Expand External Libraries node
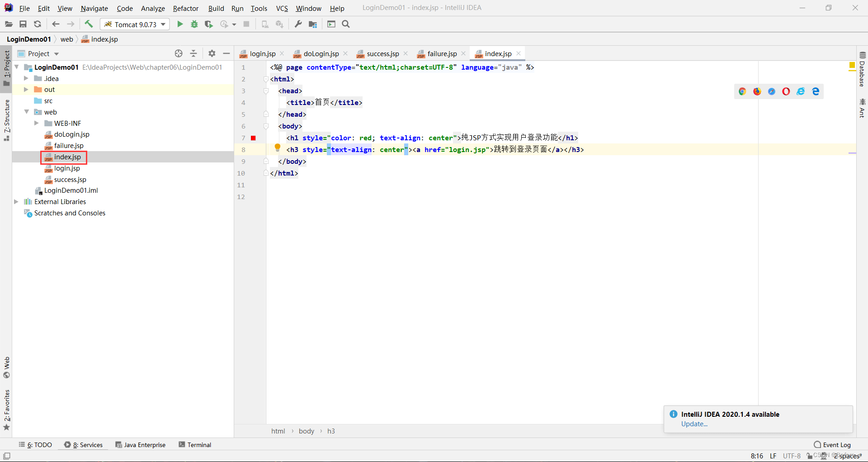The width and height of the screenshot is (868, 462). coord(16,202)
